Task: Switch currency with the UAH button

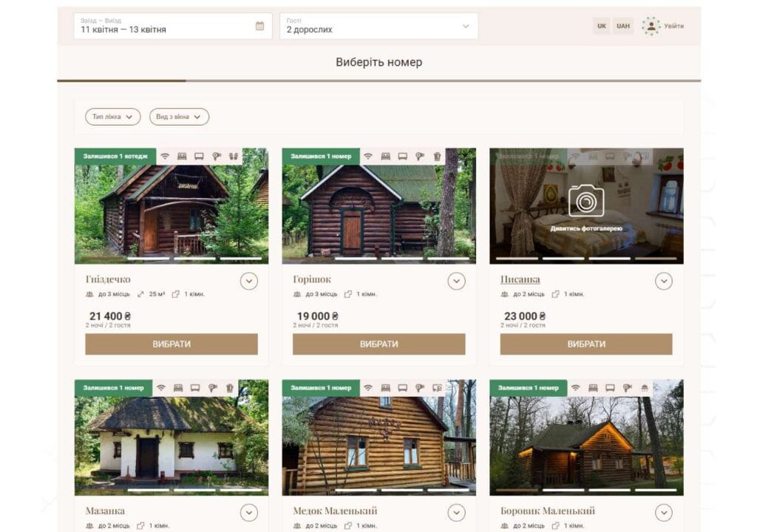Action: tap(623, 26)
